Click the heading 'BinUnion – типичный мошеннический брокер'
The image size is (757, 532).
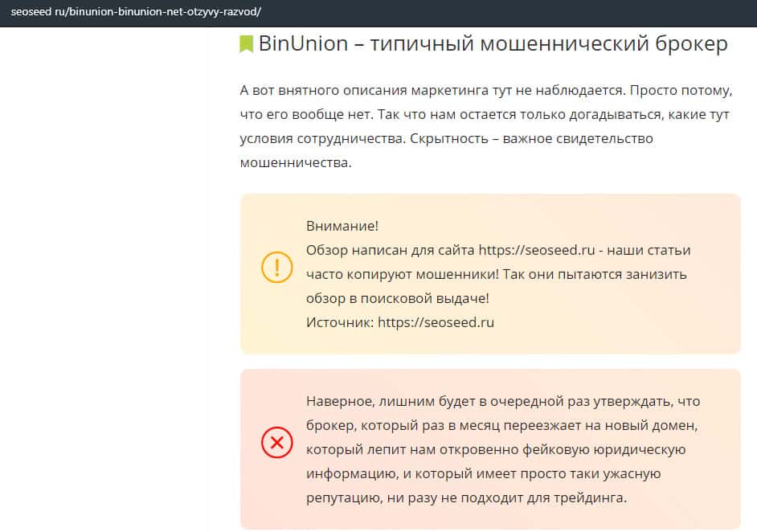coord(493,43)
